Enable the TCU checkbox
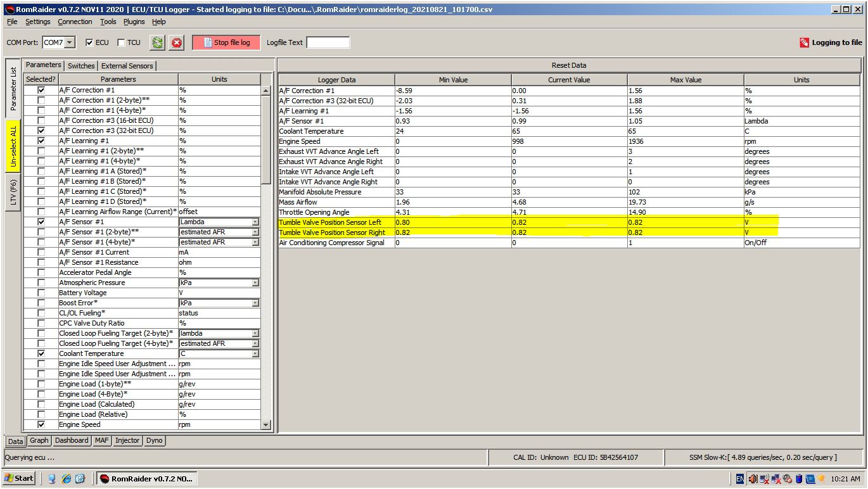Viewport: 868px width, 489px height. (122, 43)
